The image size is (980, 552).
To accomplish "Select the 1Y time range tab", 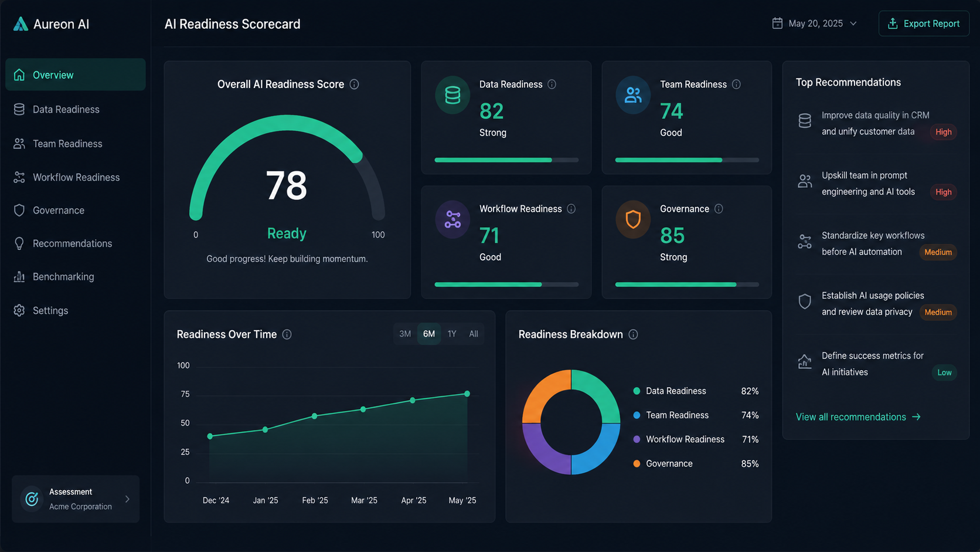I will (x=452, y=334).
